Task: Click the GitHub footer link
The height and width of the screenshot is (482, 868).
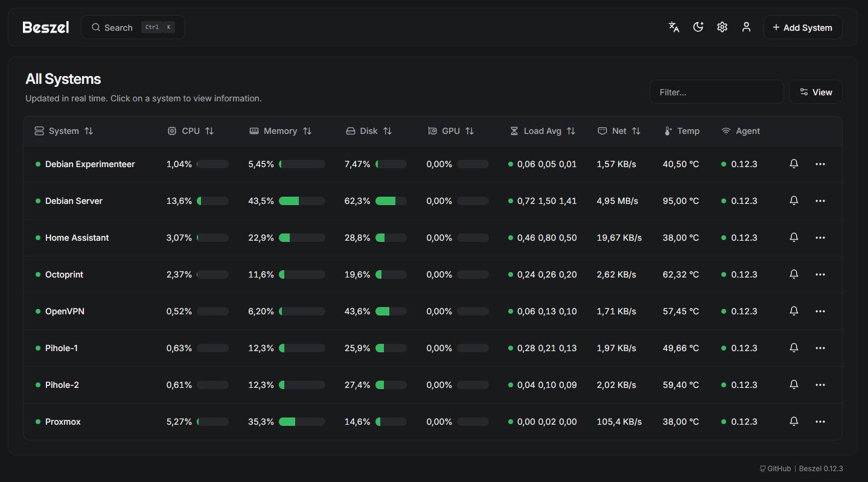Action: (x=775, y=469)
